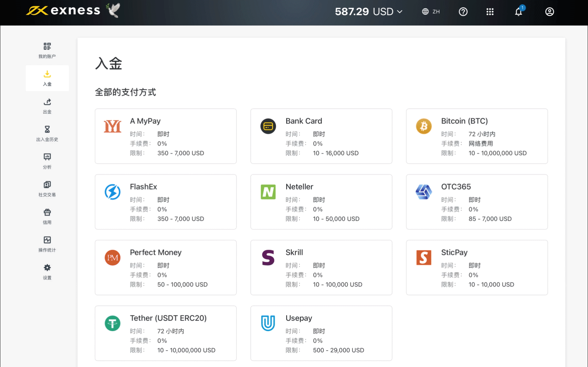Image resolution: width=588 pixels, height=367 pixels.
Task: Open the notifications bell icon
Action: (518, 12)
